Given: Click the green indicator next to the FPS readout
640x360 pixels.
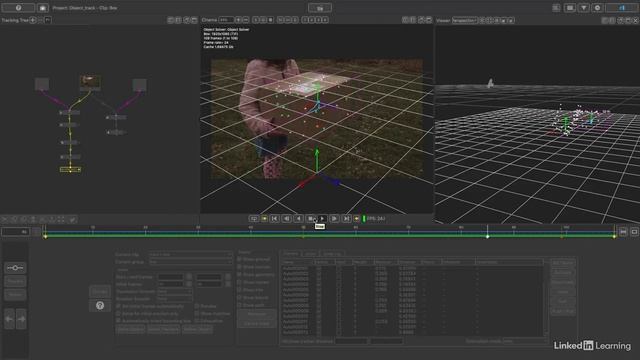Looking at the screenshot, I should 364,219.
